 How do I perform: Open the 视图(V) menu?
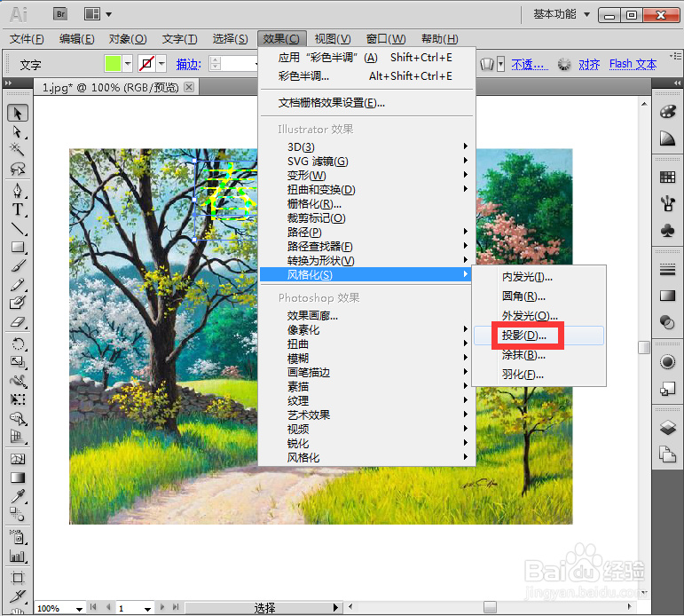[x=333, y=39]
